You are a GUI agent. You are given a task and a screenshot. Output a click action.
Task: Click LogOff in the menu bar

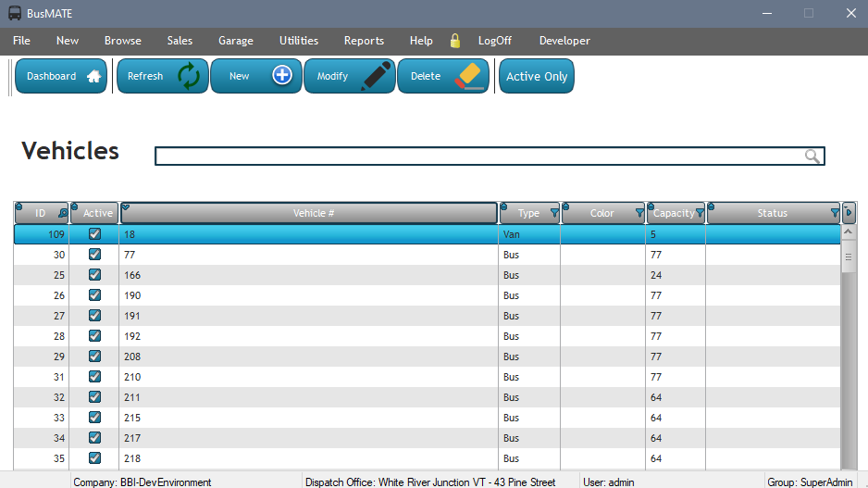tap(494, 41)
